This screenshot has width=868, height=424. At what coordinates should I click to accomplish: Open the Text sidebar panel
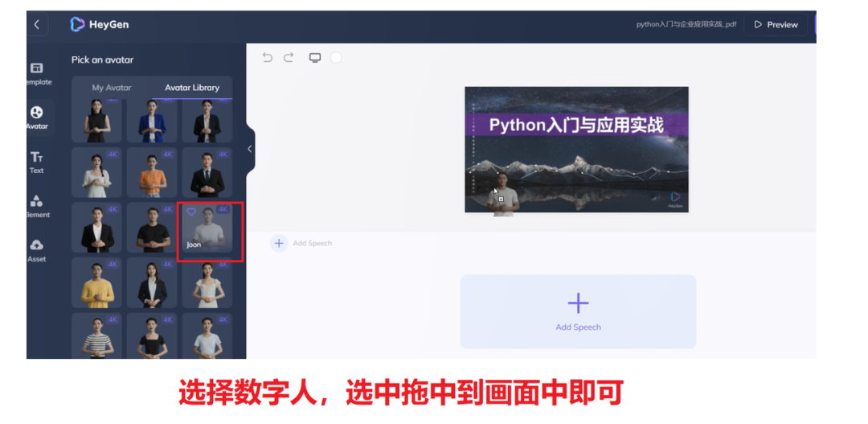point(36,163)
